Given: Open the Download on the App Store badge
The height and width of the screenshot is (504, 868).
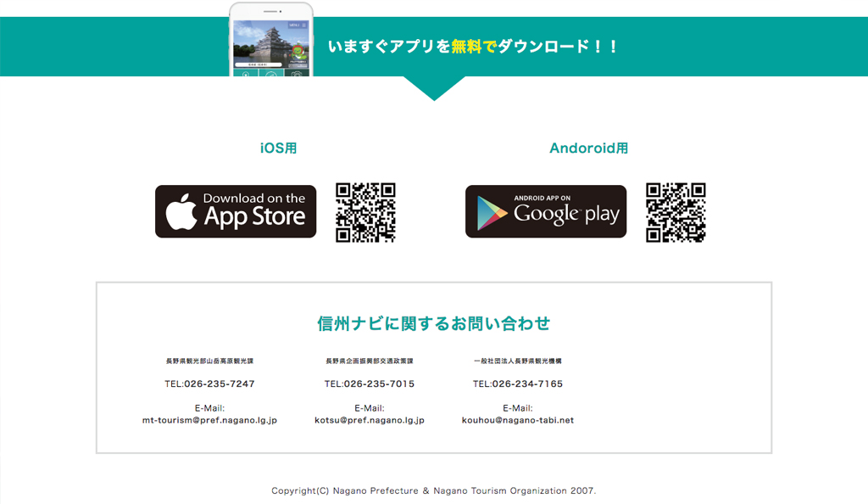Looking at the screenshot, I should (x=236, y=211).
